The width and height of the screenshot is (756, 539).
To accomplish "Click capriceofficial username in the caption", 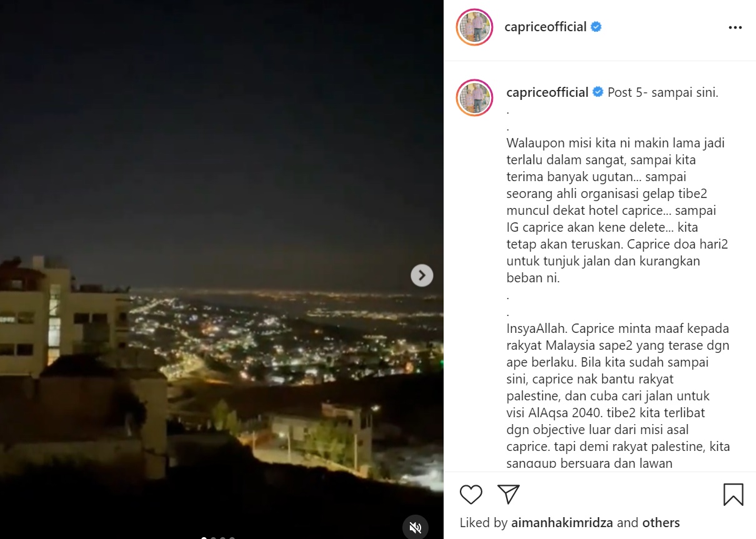I will click(547, 92).
